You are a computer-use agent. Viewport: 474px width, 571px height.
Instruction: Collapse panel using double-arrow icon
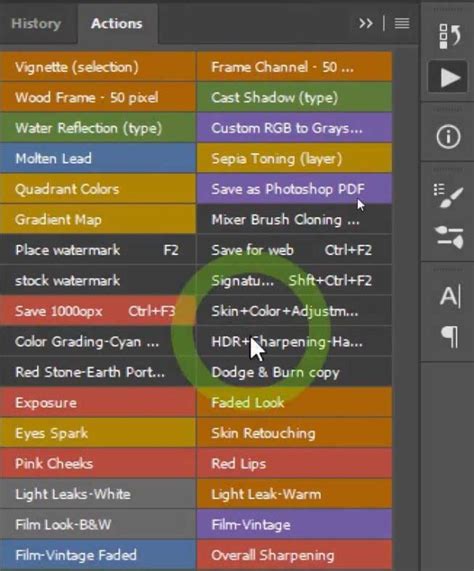(366, 24)
